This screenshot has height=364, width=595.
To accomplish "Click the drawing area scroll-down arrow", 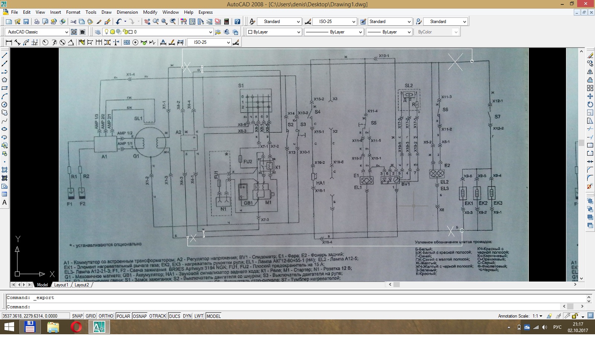I will click(x=581, y=279).
